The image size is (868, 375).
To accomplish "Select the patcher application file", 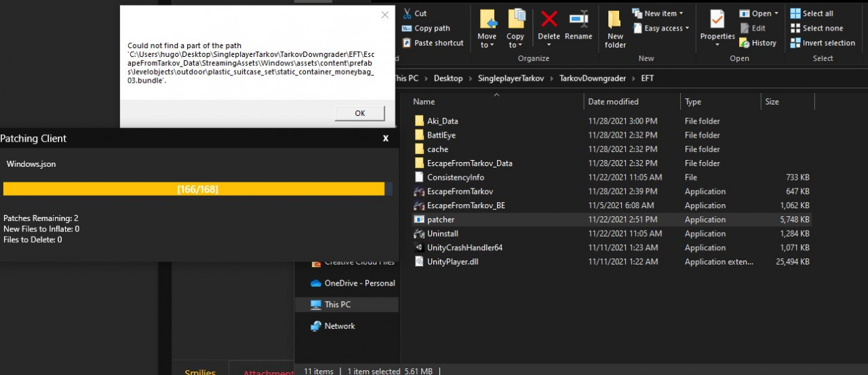I will pyautogui.click(x=441, y=220).
